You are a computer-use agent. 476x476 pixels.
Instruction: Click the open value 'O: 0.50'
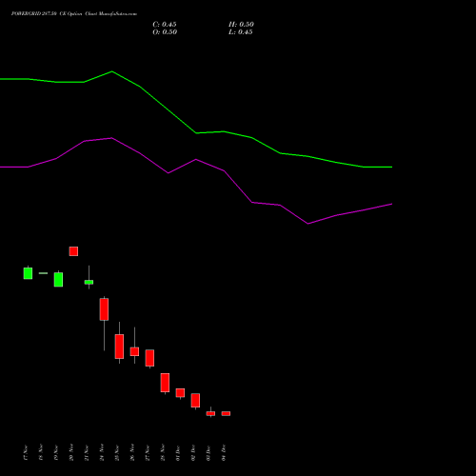pos(165,32)
